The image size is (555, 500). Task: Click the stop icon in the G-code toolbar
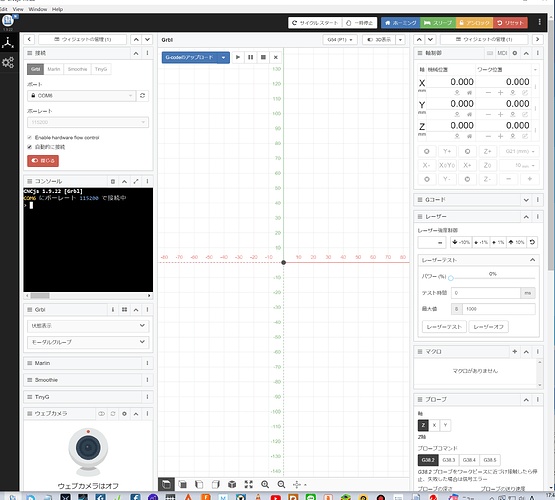(x=263, y=57)
